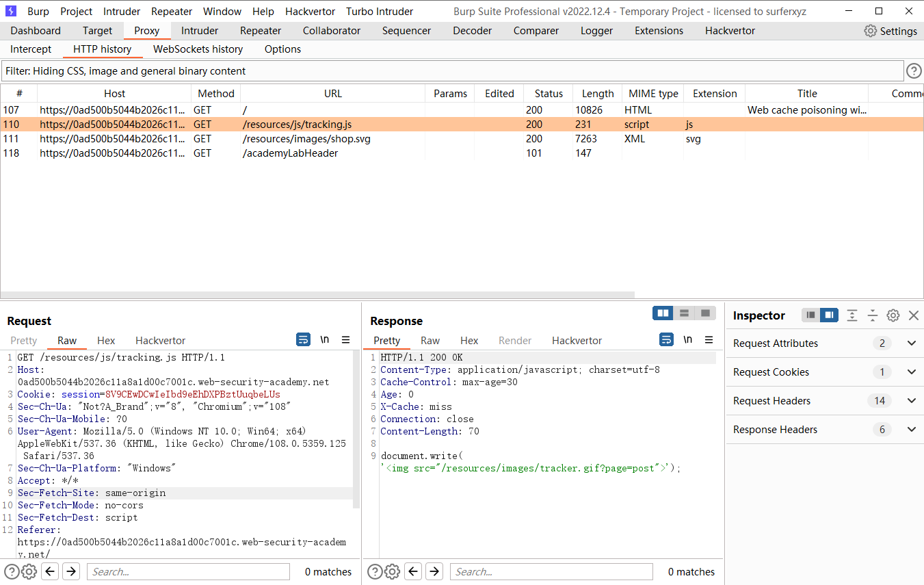Dock Inspector panel right layout icon
The height and width of the screenshot is (585, 924).
click(829, 315)
